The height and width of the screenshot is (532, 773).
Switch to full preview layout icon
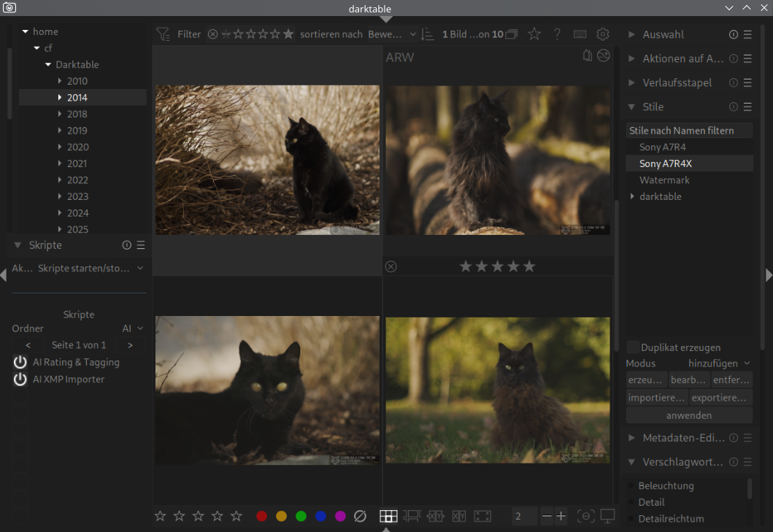pos(482,516)
